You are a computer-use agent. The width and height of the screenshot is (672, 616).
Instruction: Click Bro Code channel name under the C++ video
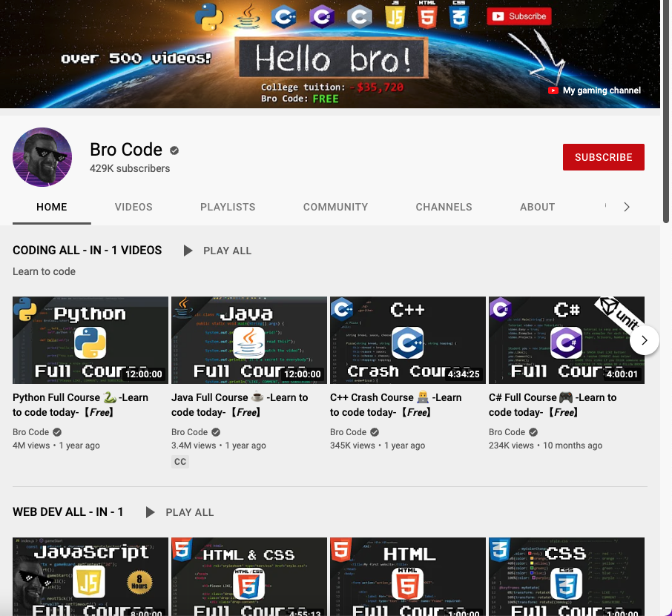[x=348, y=432]
